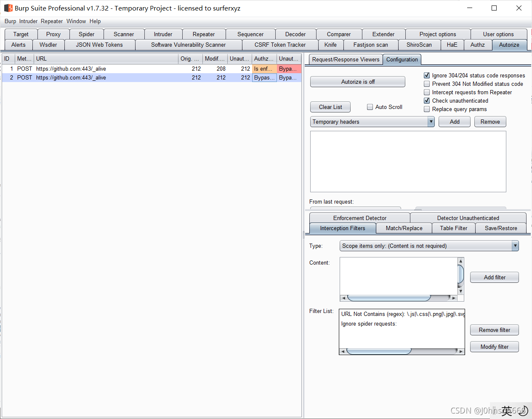The image size is (532, 419).
Task: Select the Configuration tab
Action: point(402,59)
